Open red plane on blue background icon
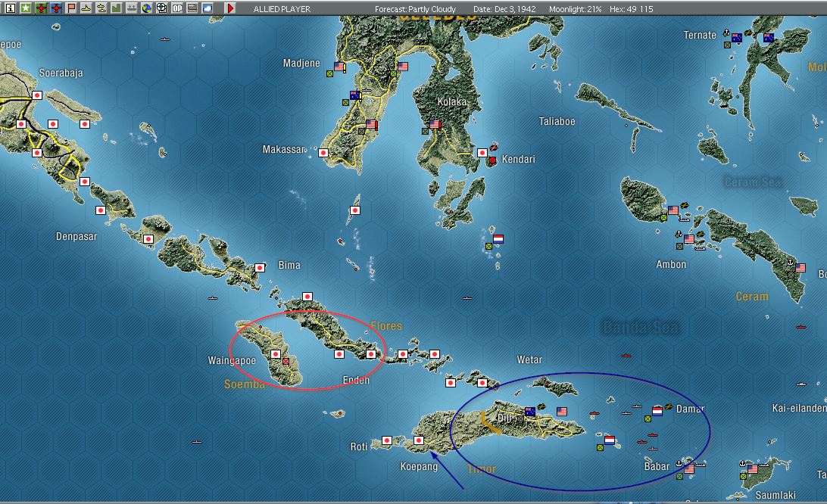The image size is (827, 504). 56,8
